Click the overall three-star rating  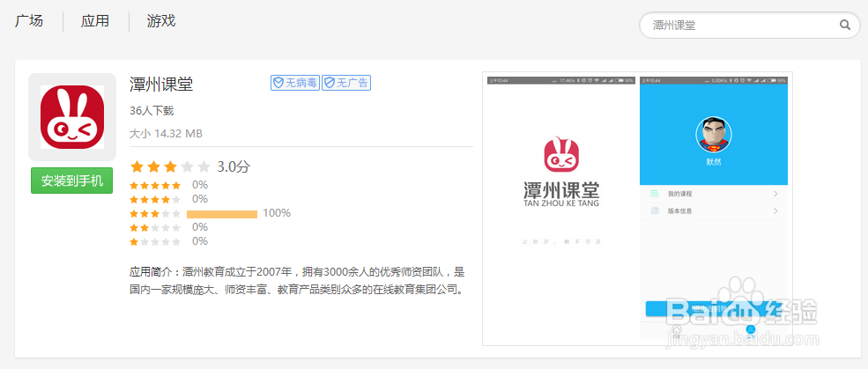tap(170, 166)
